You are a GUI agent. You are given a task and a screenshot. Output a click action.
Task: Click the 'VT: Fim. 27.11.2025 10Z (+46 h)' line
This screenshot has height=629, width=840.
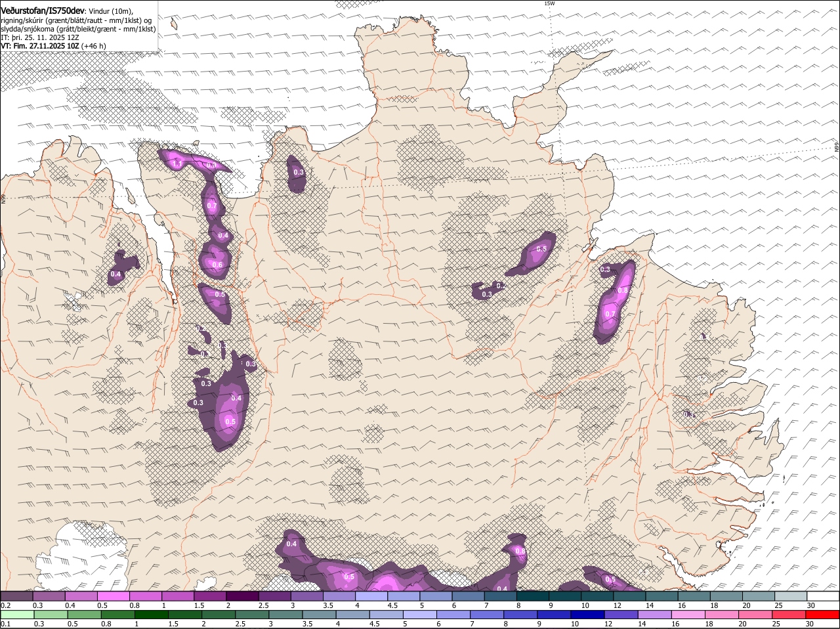coord(54,46)
